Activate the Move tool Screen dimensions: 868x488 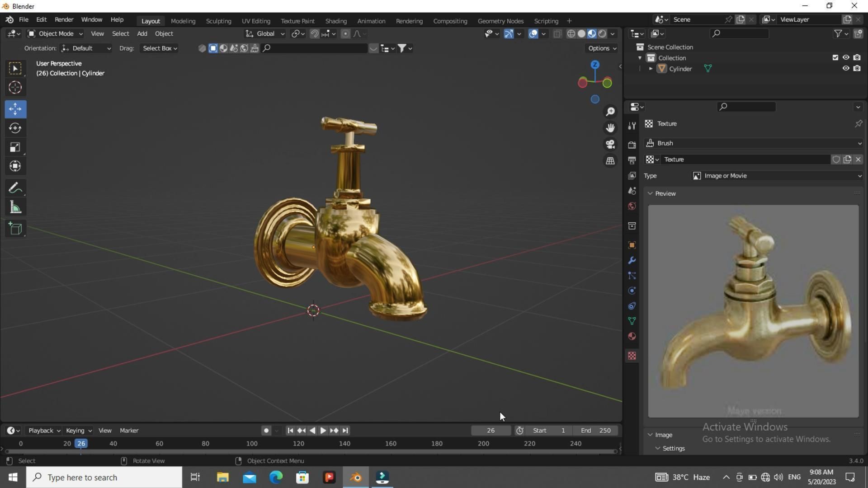(x=15, y=109)
